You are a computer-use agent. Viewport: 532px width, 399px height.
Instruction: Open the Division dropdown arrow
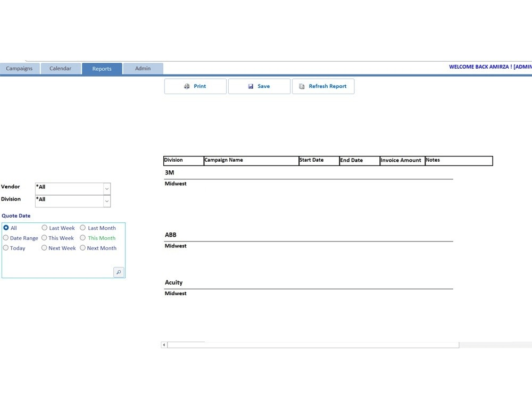click(107, 201)
